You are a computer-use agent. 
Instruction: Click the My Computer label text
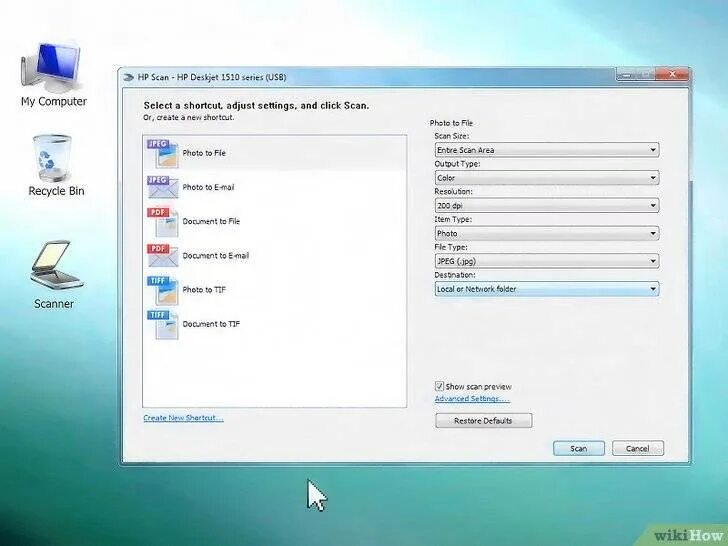click(x=53, y=101)
